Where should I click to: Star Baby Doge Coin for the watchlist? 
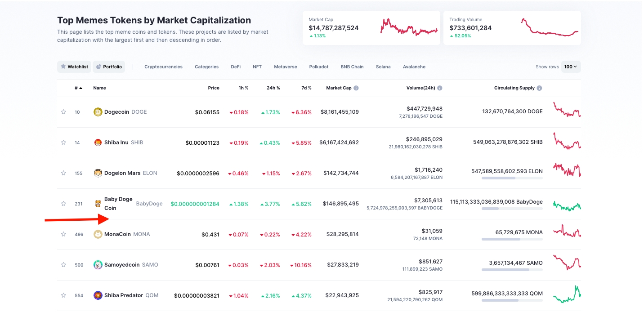tap(63, 204)
